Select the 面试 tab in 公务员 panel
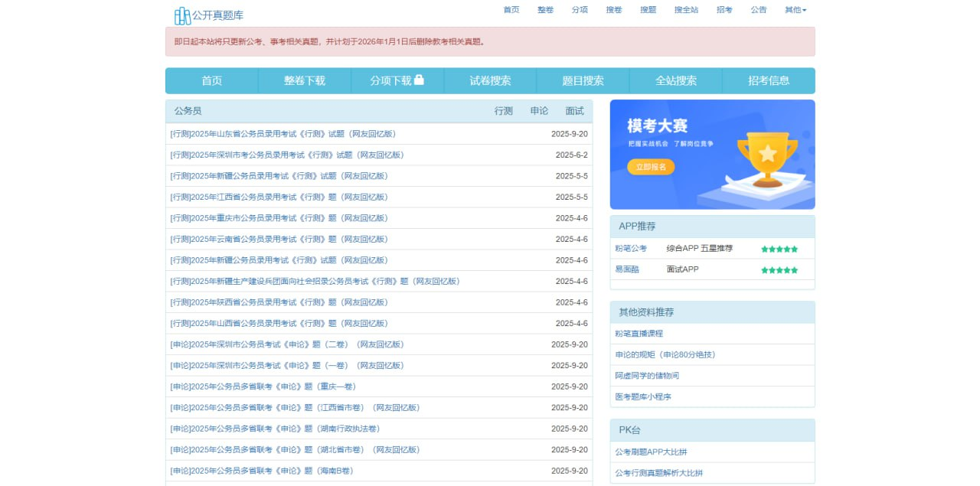This screenshot has height=486, width=980. click(574, 111)
